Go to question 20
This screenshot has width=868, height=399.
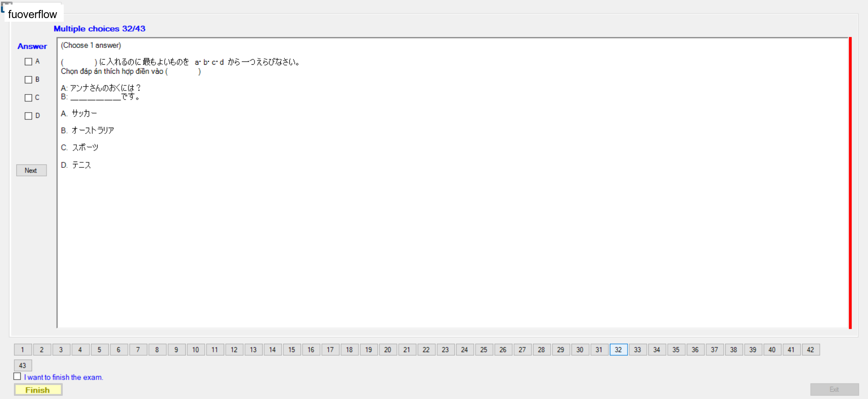pyautogui.click(x=388, y=350)
